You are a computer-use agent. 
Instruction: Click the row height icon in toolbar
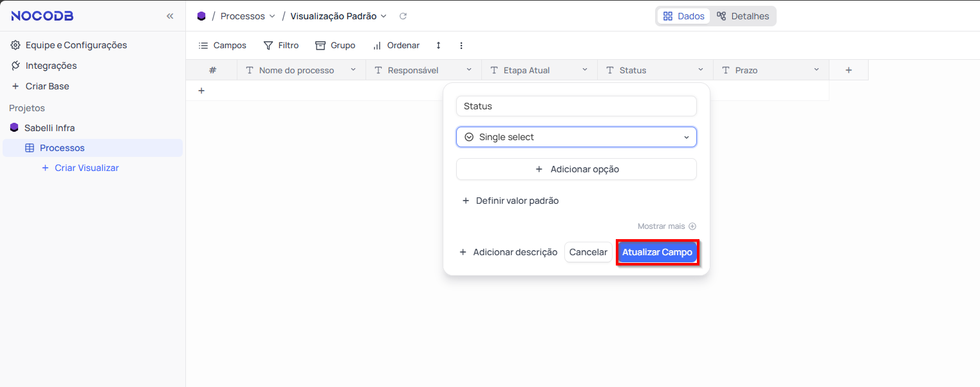click(x=438, y=46)
